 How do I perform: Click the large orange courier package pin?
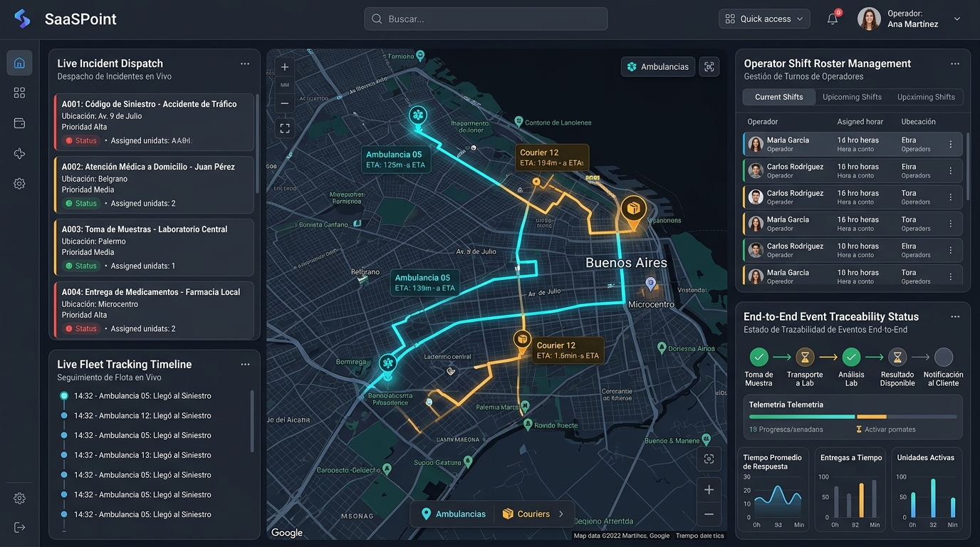click(x=632, y=212)
